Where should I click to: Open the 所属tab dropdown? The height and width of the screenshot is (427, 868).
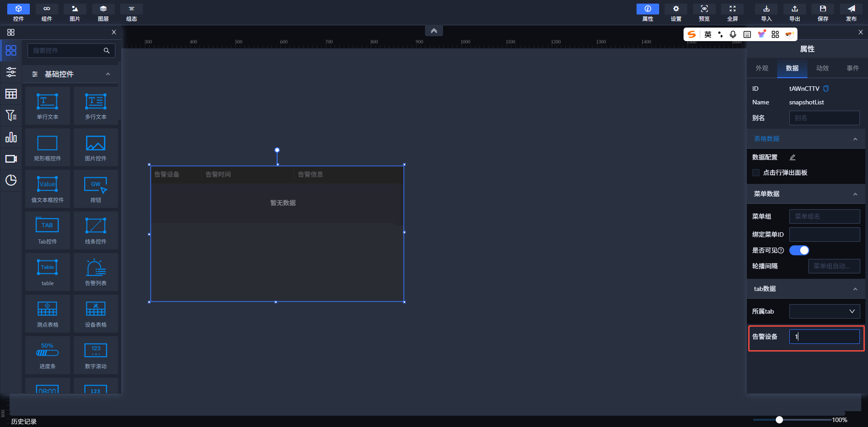(x=824, y=311)
